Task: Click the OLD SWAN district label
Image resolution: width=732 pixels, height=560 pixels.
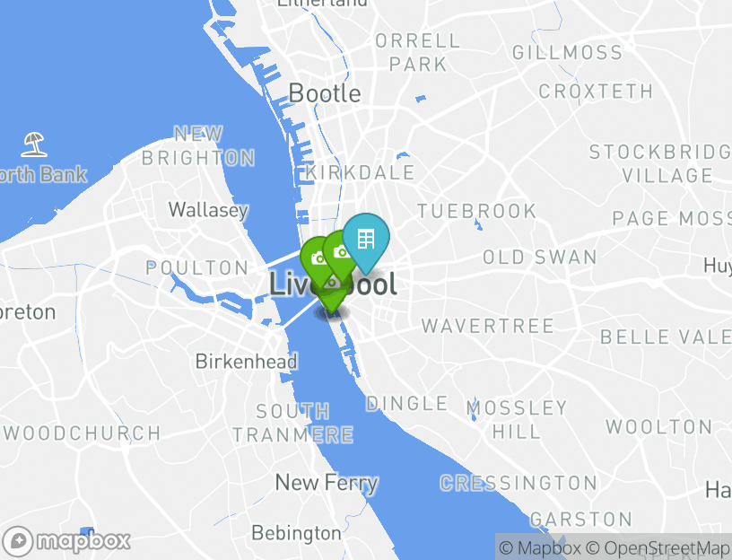Action: coord(540,258)
